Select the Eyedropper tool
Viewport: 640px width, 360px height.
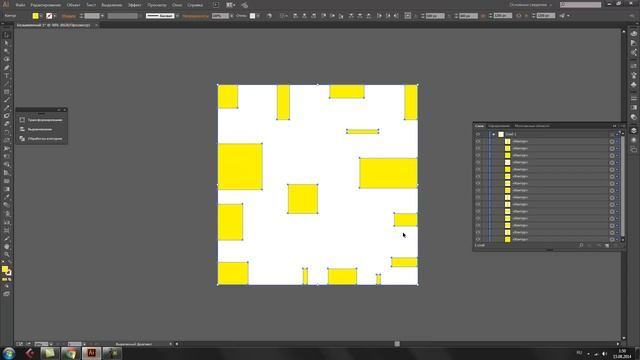click(x=7, y=197)
